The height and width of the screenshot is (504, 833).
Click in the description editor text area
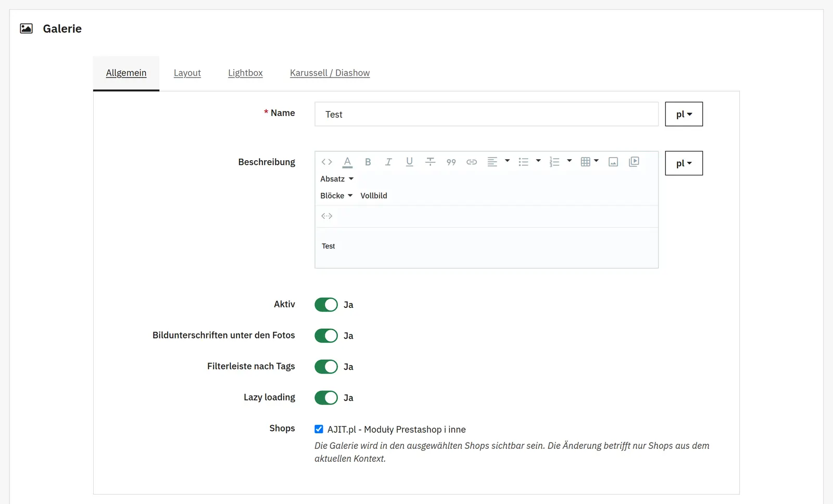coord(486,248)
